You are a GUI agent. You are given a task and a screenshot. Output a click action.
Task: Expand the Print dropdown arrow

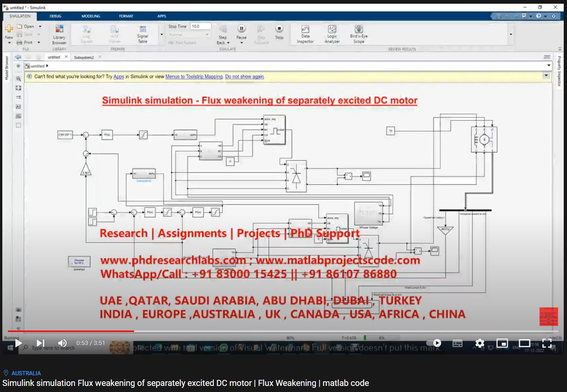click(39, 42)
